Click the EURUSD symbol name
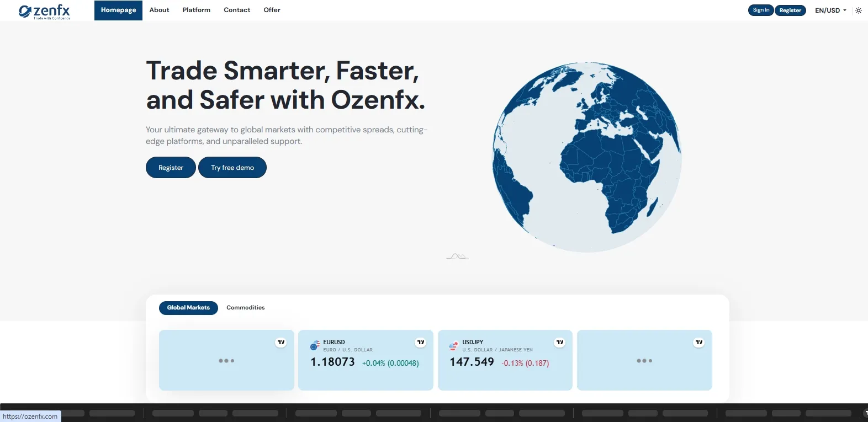Screen dimensions: 868x422 click(334, 342)
